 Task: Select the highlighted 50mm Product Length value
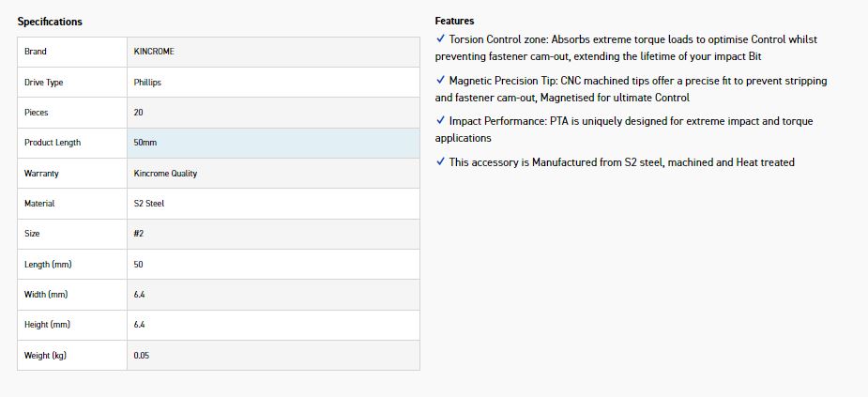point(145,143)
